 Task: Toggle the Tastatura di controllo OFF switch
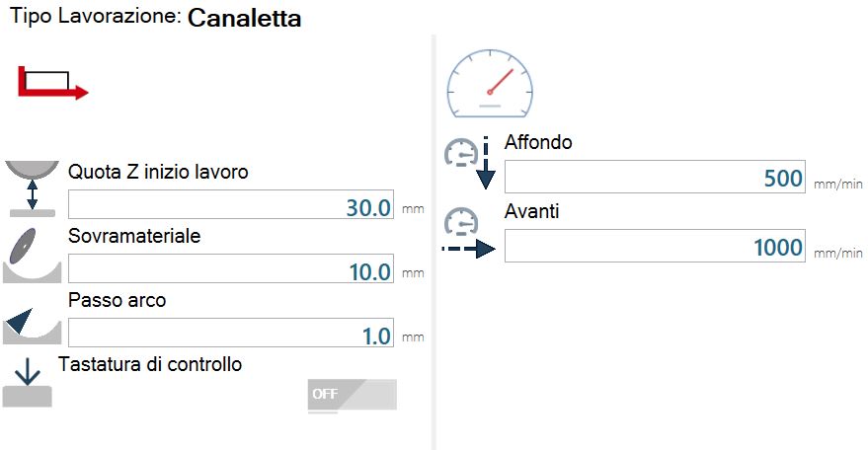353,395
